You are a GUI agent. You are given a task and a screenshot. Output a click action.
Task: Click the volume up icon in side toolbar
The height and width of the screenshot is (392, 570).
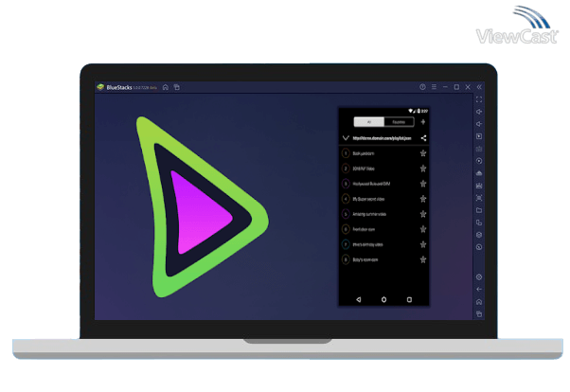[x=479, y=112]
